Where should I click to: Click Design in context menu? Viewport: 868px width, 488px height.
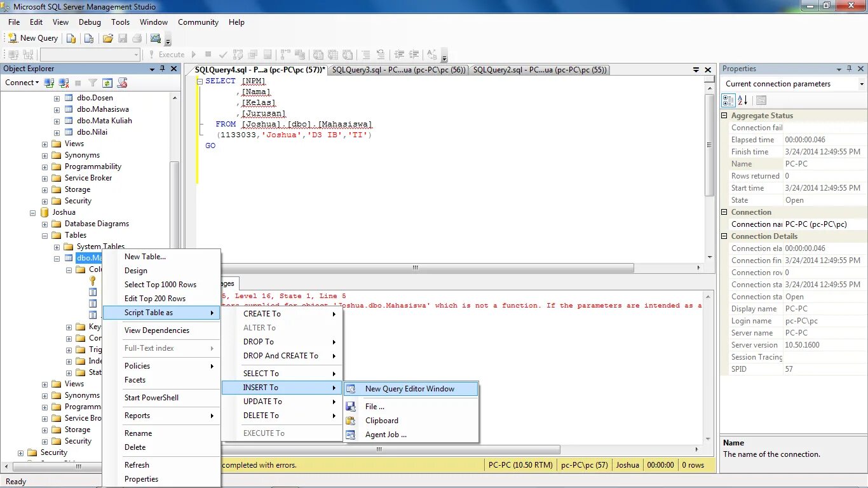pos(161,271)
